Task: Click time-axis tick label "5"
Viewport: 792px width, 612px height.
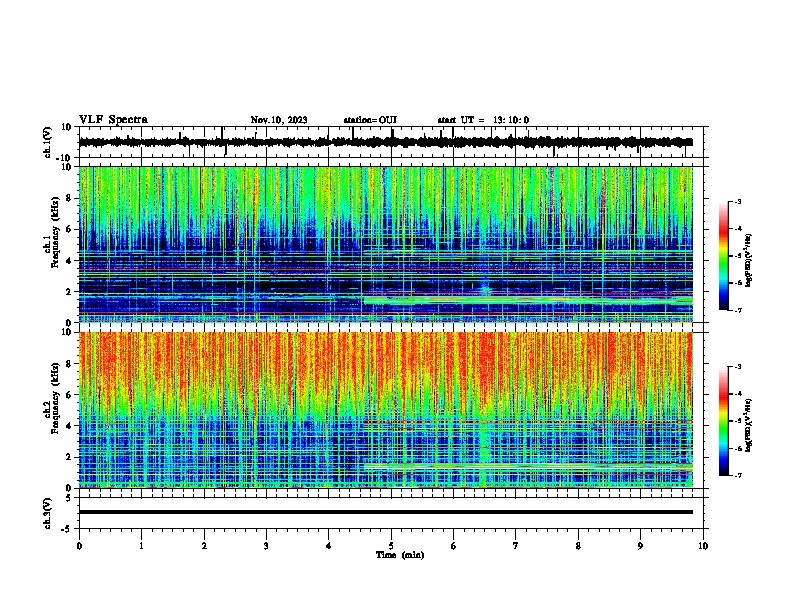Action: tap(391, 546)
